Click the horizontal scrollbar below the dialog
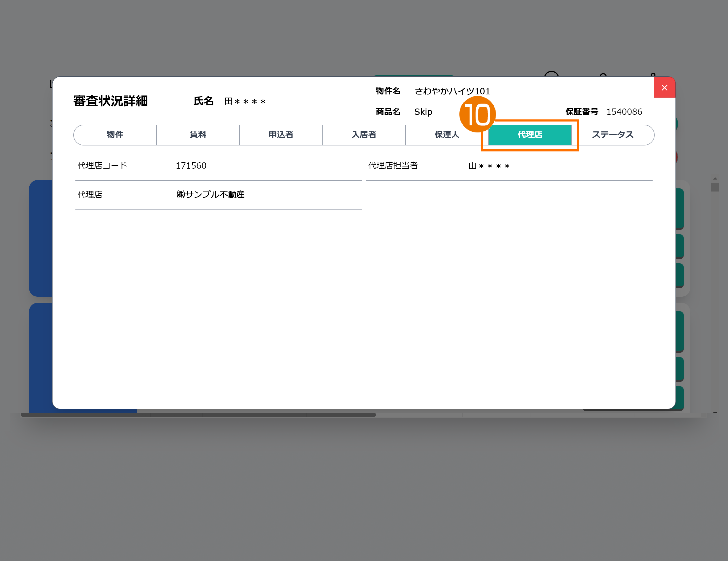Screen dimensions: 728x561 [x=198, y=415]
